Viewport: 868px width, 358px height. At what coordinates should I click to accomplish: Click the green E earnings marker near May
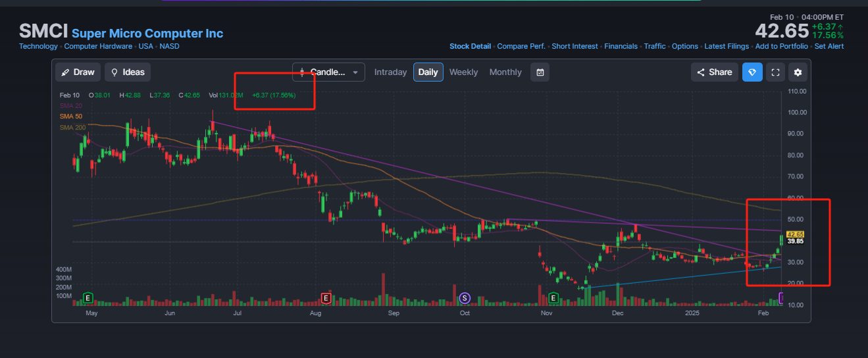pos(88,298)
